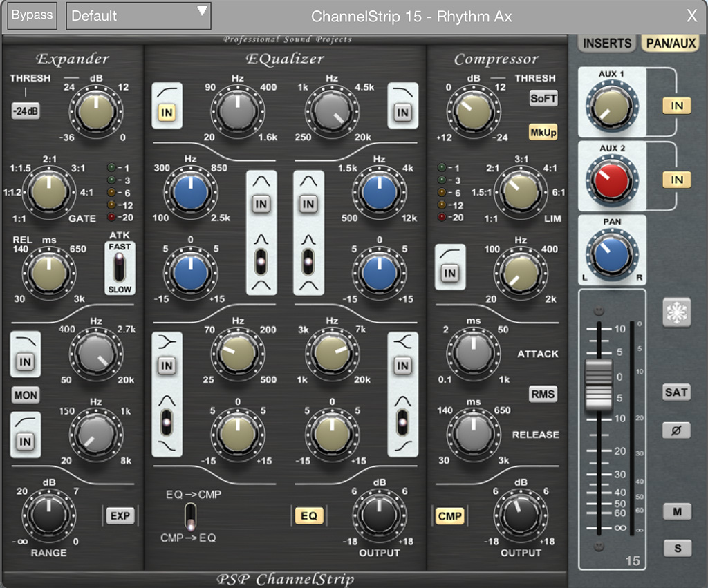Toggle expander sidechain high-pass IN button
The width and height of the screenshot is (708, 588).
point(26,442)
